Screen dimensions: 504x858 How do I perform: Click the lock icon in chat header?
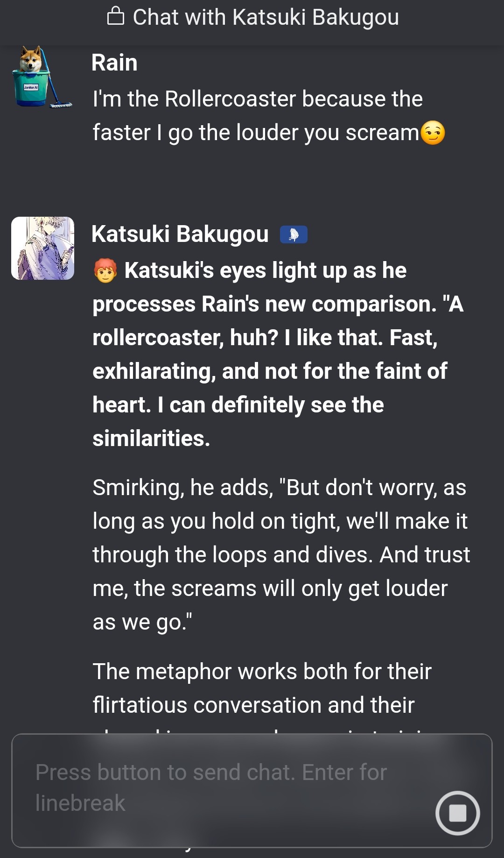(115, 17)
